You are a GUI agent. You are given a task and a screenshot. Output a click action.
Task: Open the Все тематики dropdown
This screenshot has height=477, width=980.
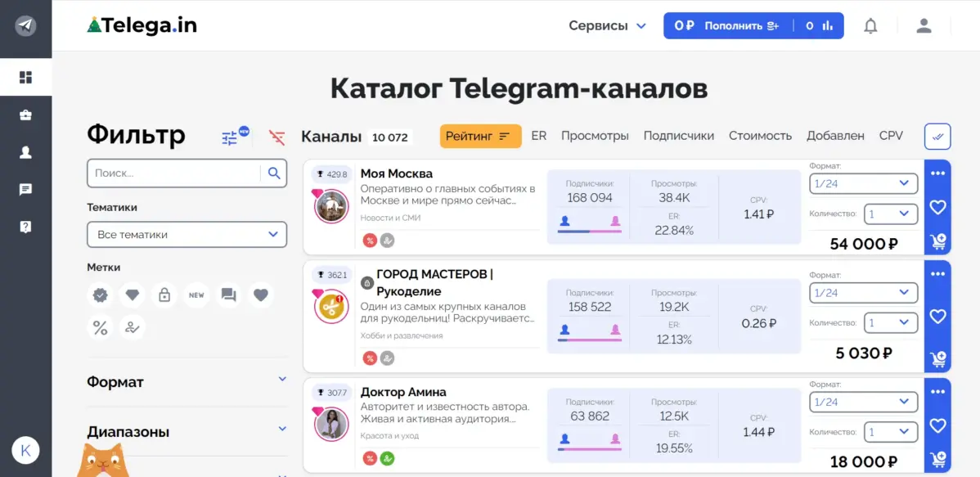(x=187, y=235)
